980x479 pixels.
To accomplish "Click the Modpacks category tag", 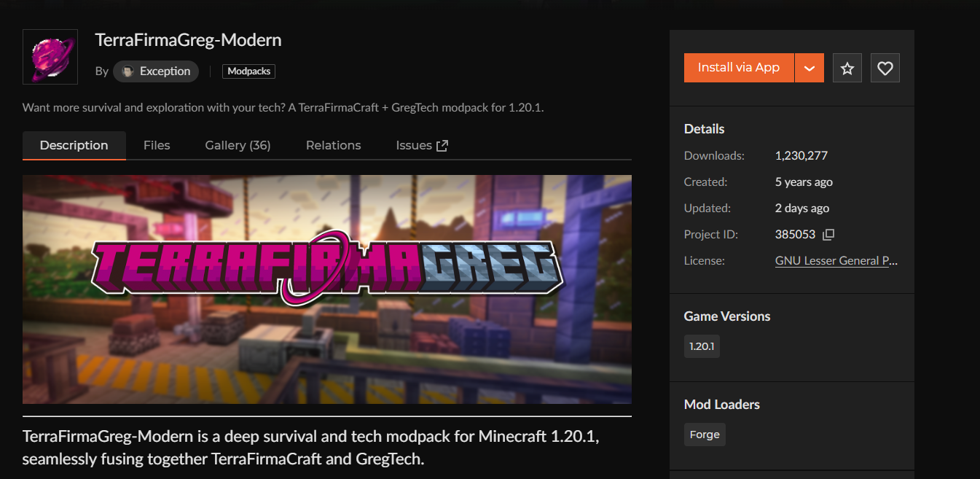I will (249, 71).
